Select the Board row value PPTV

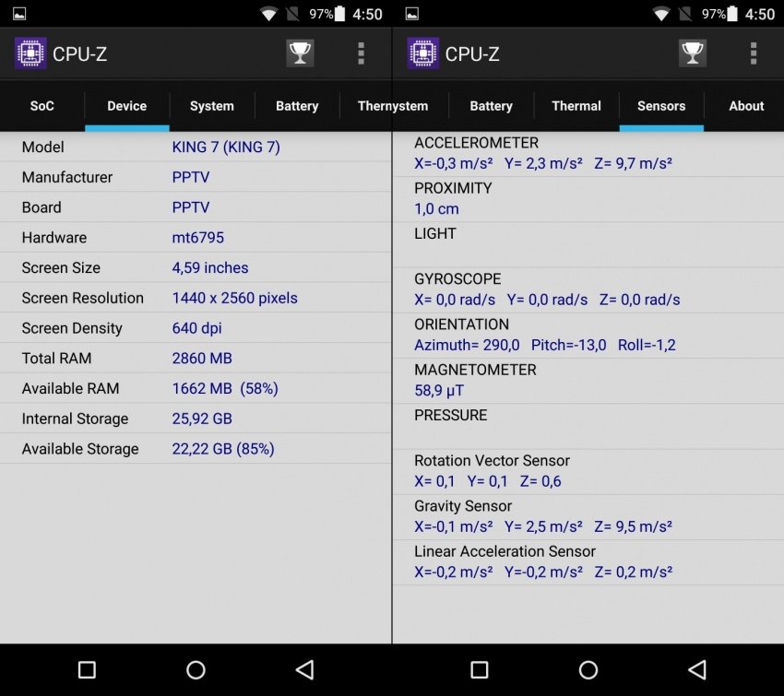191,207
